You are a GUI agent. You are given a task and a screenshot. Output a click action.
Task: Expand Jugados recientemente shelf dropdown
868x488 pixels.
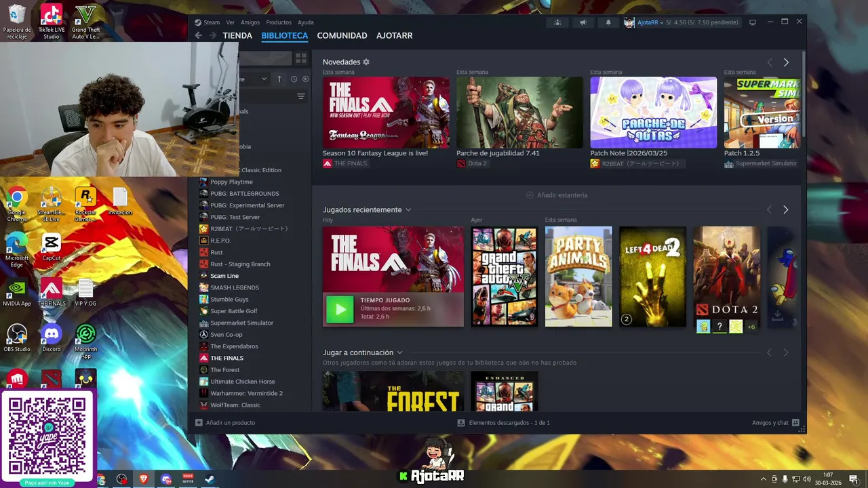[x=408, y=210]
